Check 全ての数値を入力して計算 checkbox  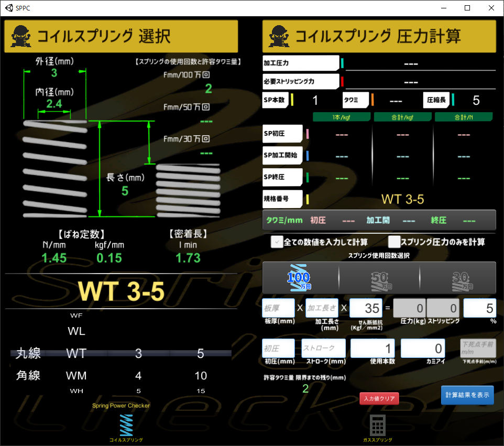[277, 242]
